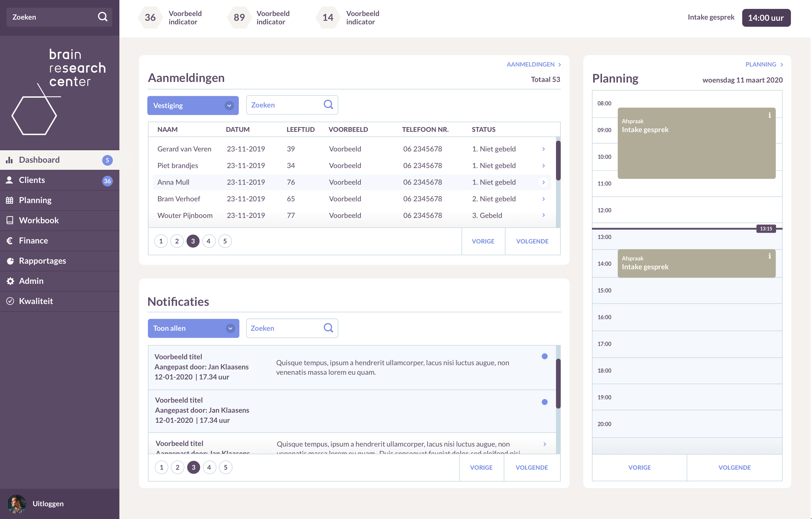Click VOLGENDE under the Planning calendar
The image size is (812, 519).
734,467
